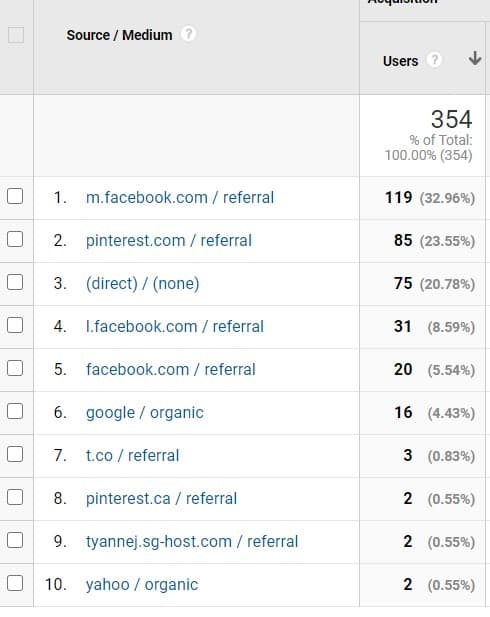Click the Users column help icon
The width and height of the screenshot is (490, 617).
[x=435, y=60]
